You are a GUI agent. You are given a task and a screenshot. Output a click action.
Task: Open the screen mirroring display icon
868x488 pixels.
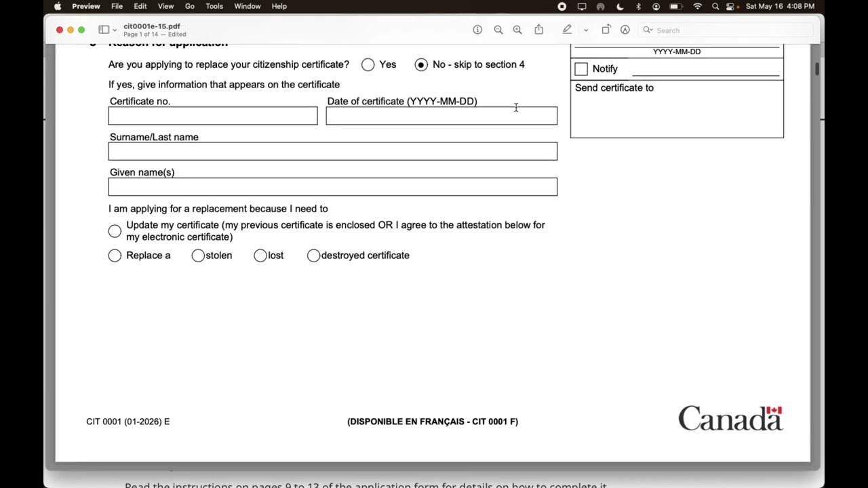[582, 6]
